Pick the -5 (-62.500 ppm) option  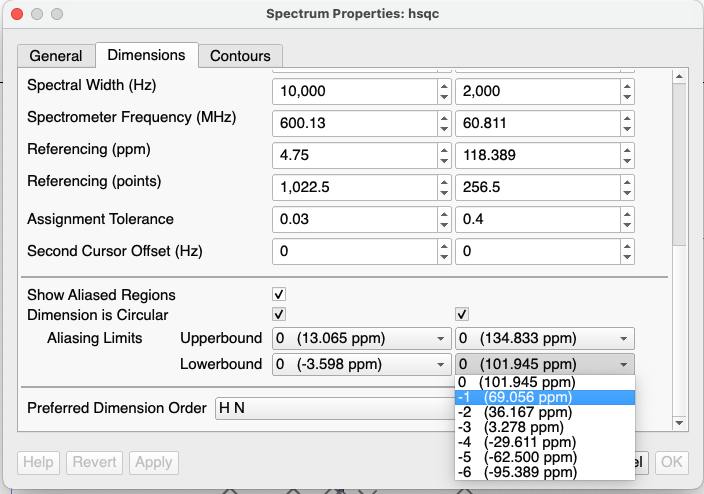click(545, 457)
